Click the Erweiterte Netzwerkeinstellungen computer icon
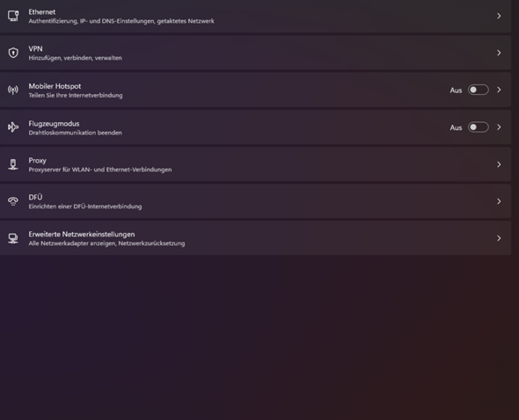This screenshot has width=519, height=420. point(13,238)
